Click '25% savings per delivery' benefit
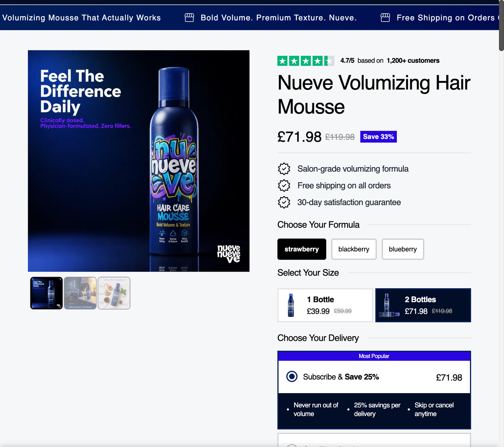Viewport: 504px width, 447px height. coord(377,410)
